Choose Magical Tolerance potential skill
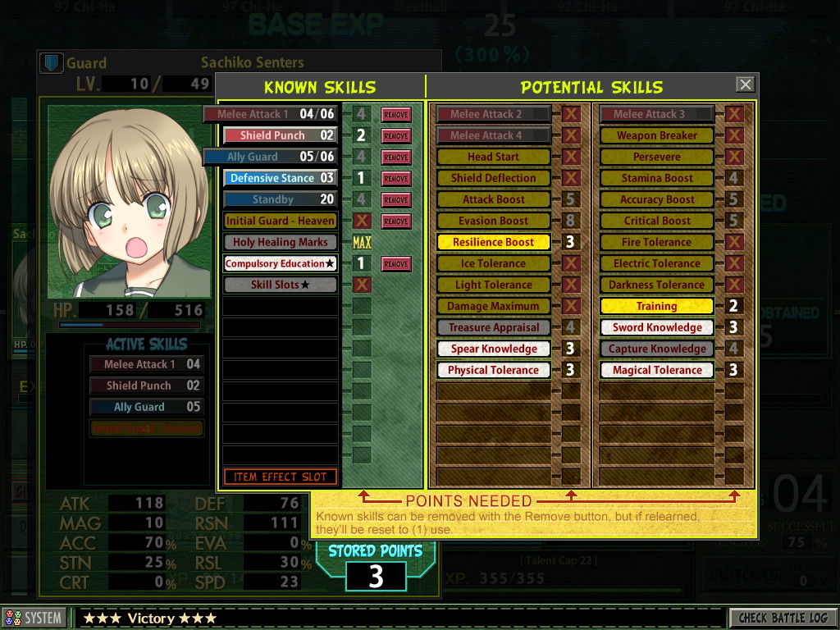 pyautogui.click(x=657, y=370)
